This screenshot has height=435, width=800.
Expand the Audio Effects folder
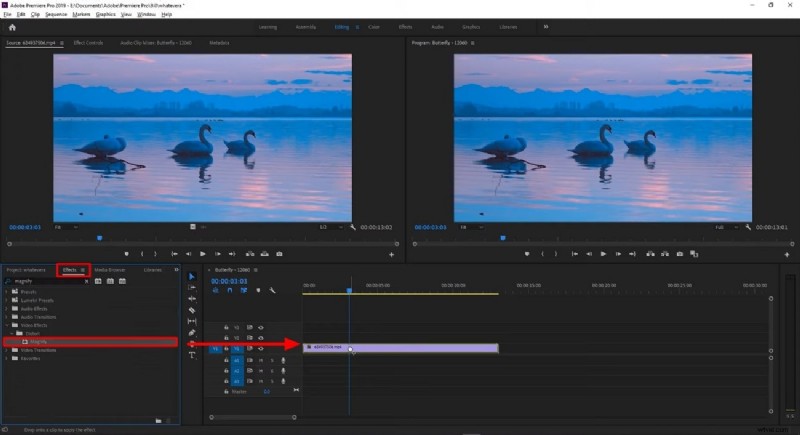pos(7,309)
